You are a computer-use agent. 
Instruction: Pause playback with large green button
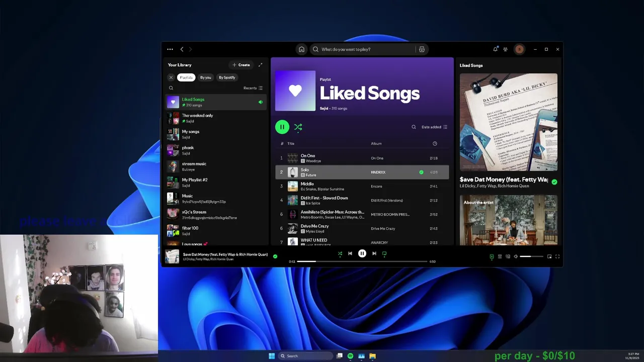click(x=282, y=127)
